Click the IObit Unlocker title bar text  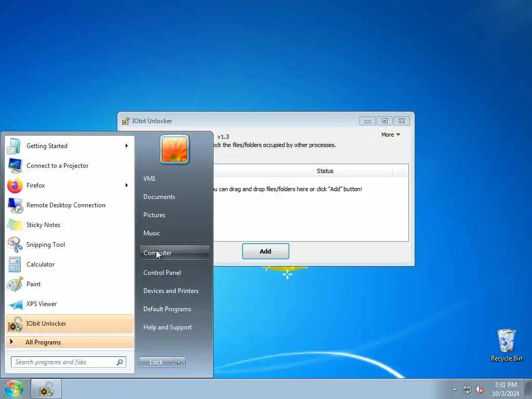tap(152, 121)
